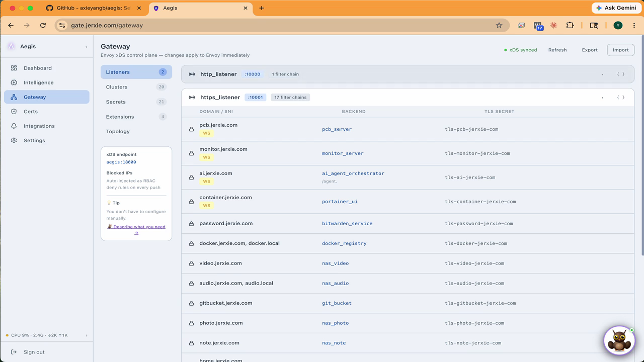Click the lock icon for gitbucket.jerxie.com
The height and width of the screenshot is (362, 644).
191,303
